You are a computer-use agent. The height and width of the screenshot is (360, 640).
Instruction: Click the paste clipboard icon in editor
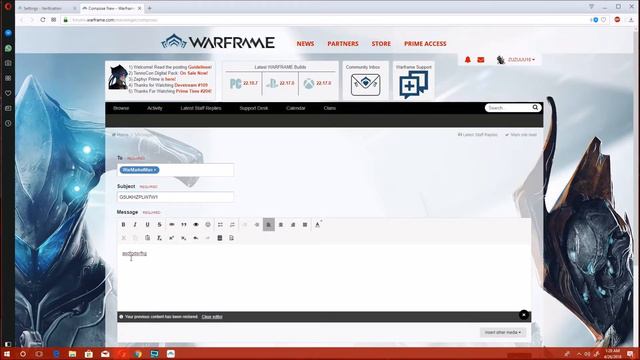147,238
